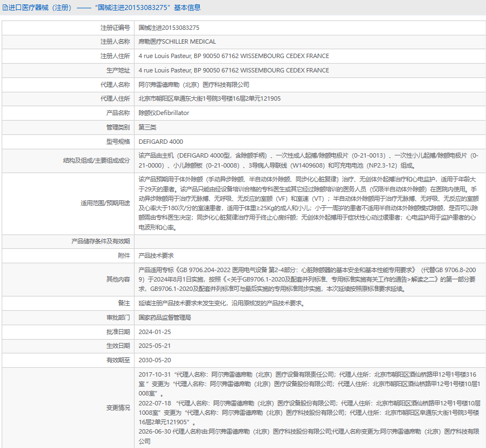
Task: Select model value DEFIGARD 4000
Action: (161, 142)
